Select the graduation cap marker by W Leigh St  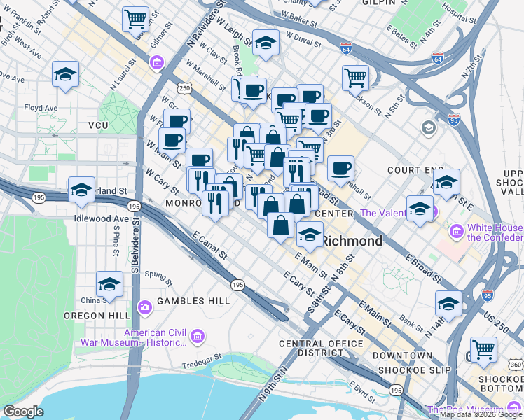[266, 43]
